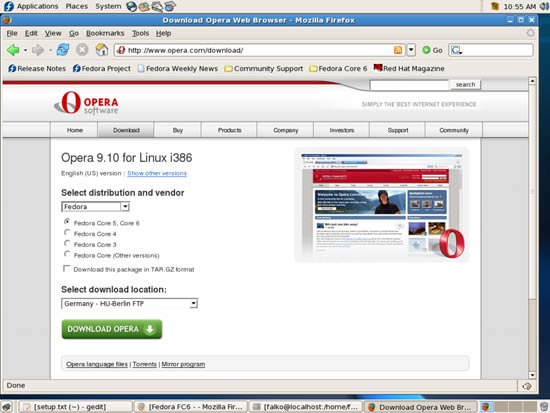Screen dimensions: 550x413
Task: Expand the address bar history dropdown
Action: point(411,50)
